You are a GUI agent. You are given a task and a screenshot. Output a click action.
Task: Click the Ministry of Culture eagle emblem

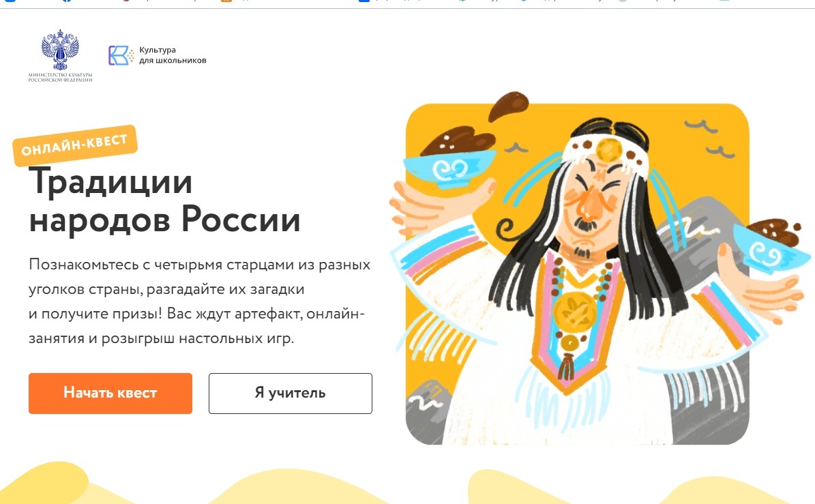click(60, 49)
